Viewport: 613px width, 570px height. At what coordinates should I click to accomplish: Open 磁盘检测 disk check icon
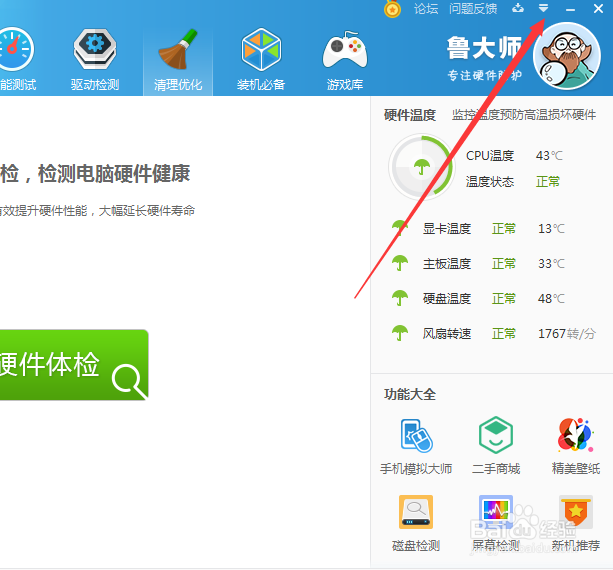pos(416,512)
